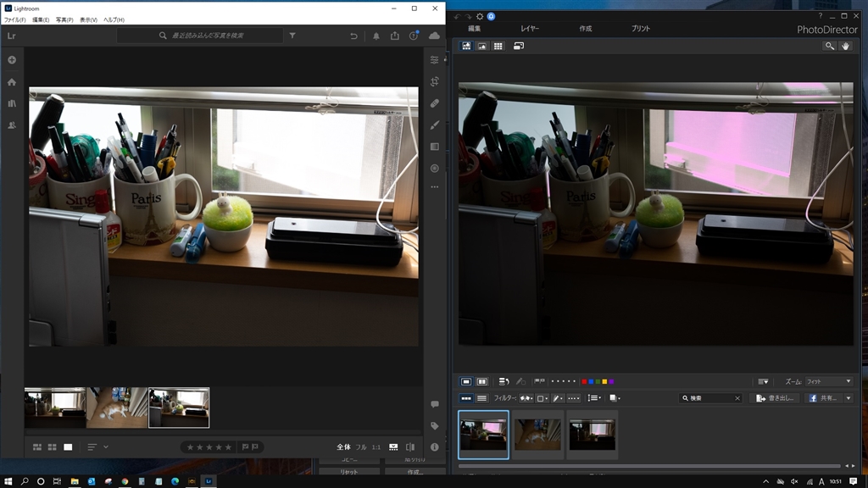Select the Crop and Rotate tool in Lightroom
This screenshot has width=868, height=488.
pos(434,81)
